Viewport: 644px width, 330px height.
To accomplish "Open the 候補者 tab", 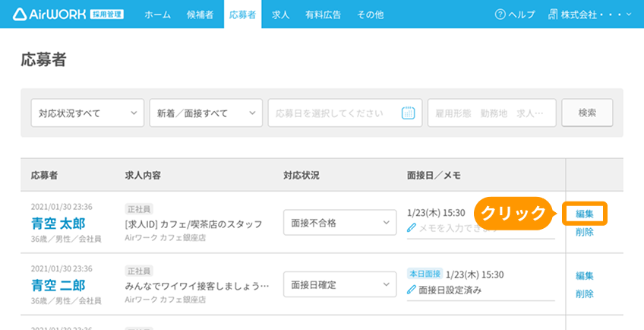I will [200, 14].
